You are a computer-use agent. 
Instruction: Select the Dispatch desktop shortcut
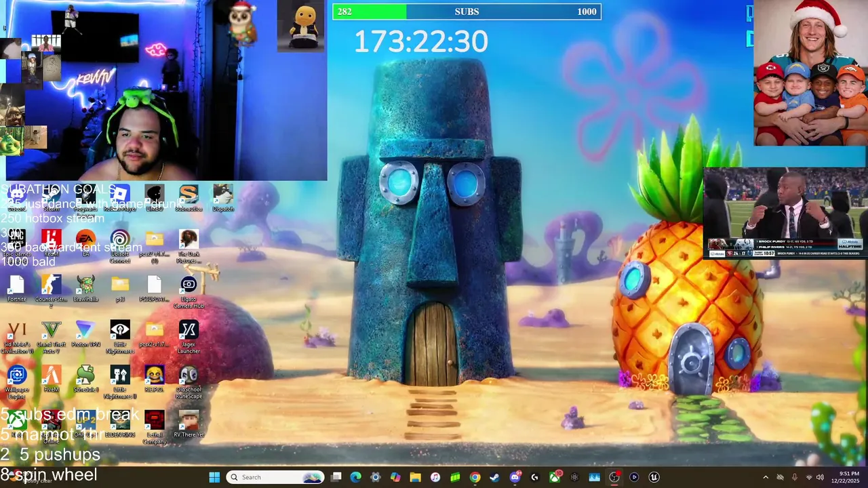(223, 198)
